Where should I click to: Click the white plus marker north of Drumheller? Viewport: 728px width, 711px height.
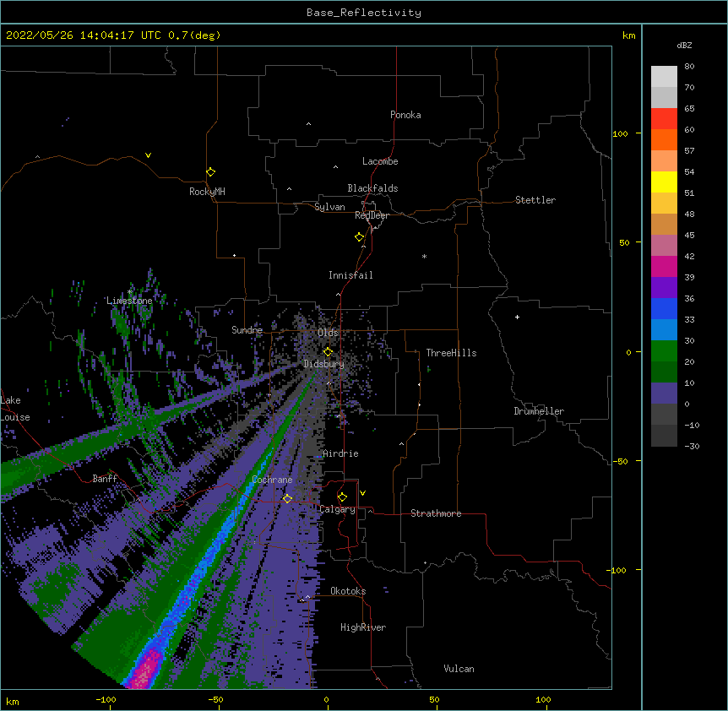pyautogui.click(x=517, y=317)
